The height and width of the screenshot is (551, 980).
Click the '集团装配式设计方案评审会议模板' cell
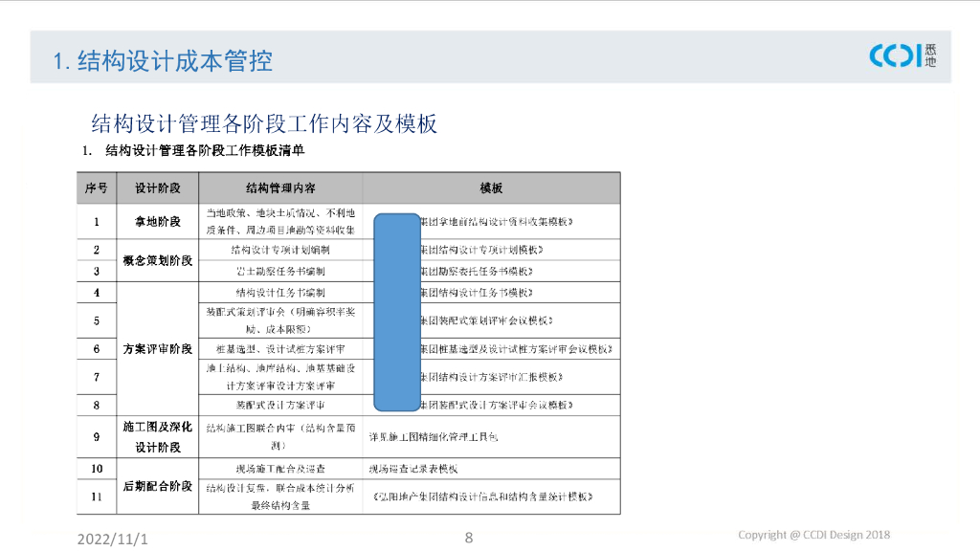click(491, 405)
